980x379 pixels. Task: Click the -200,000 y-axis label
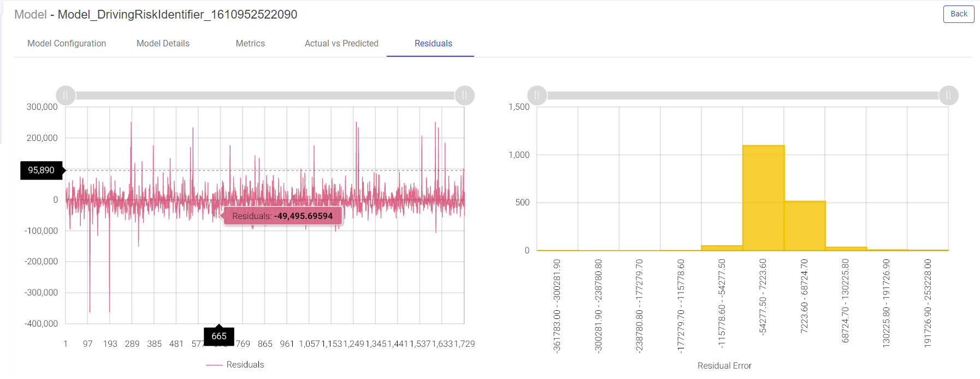pyautogui.click(x=41, y=262)
